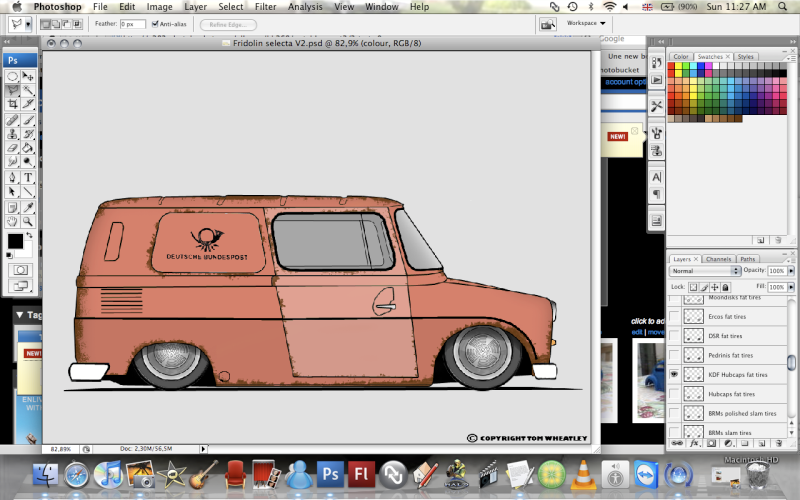The width and height of the screenshot is (800, 500).
Task: Select the Elliptical Marquee tool
Action: (x=12, y=77)
